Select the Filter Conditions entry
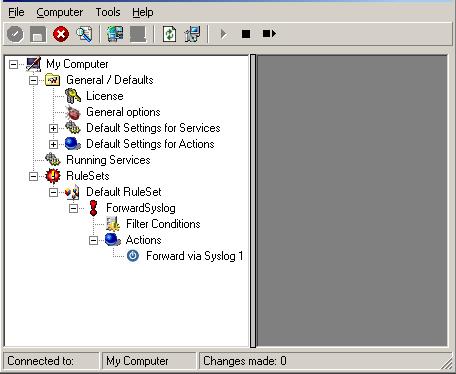456x374 pixels. pos(163,224)
